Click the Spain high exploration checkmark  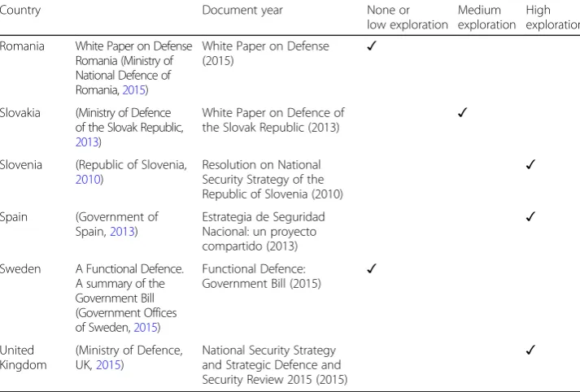530,216
